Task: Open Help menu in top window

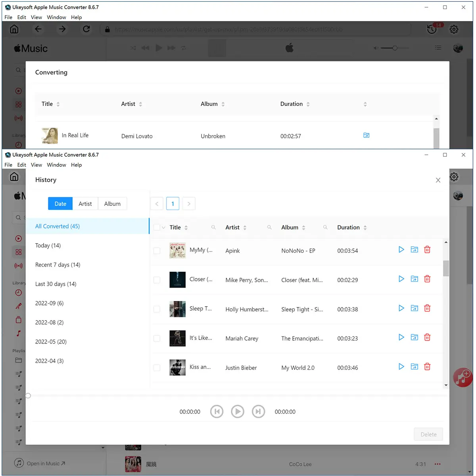Action: pyautogui.click(x=77, y=17)
